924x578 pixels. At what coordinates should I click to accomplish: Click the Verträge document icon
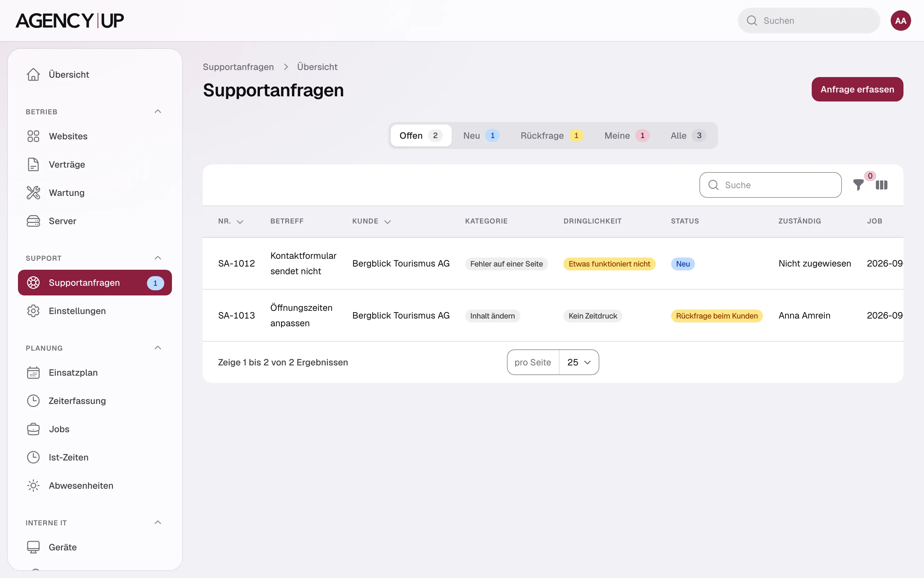coord(33,164)
